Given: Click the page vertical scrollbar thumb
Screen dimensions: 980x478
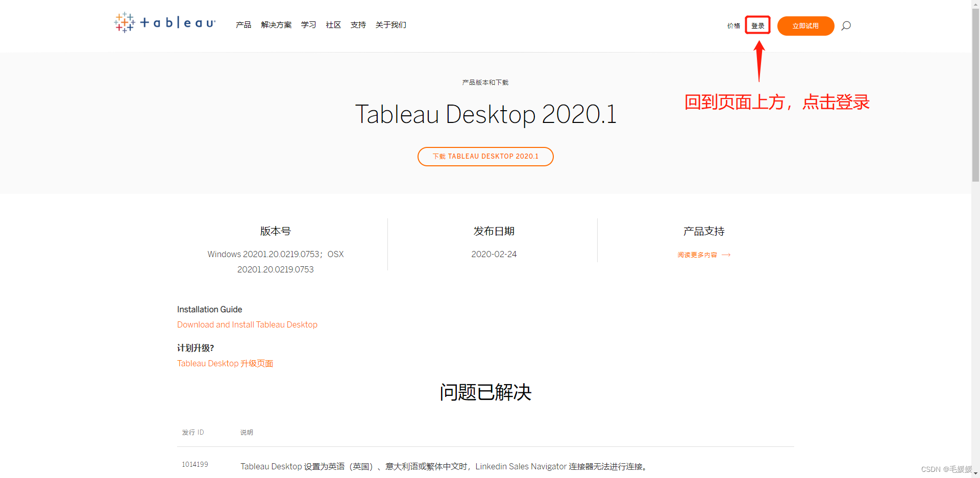Looking at the screenshot, I should point(975,94).
